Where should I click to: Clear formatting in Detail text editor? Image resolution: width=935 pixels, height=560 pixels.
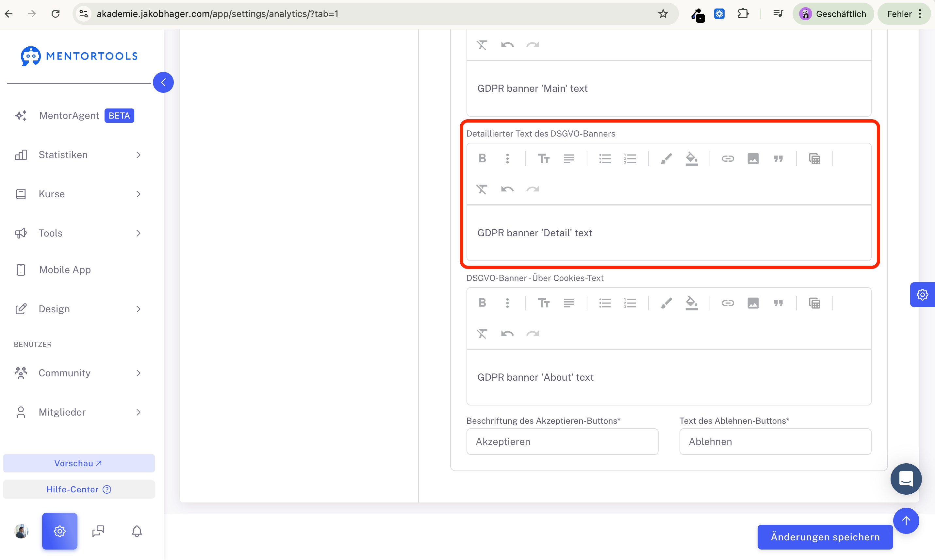click(482, 189)
